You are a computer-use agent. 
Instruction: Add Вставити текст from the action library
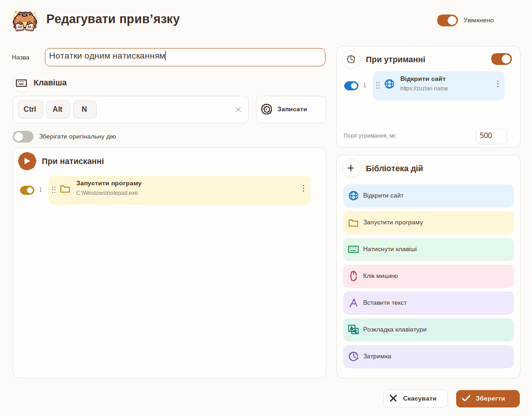428,303
